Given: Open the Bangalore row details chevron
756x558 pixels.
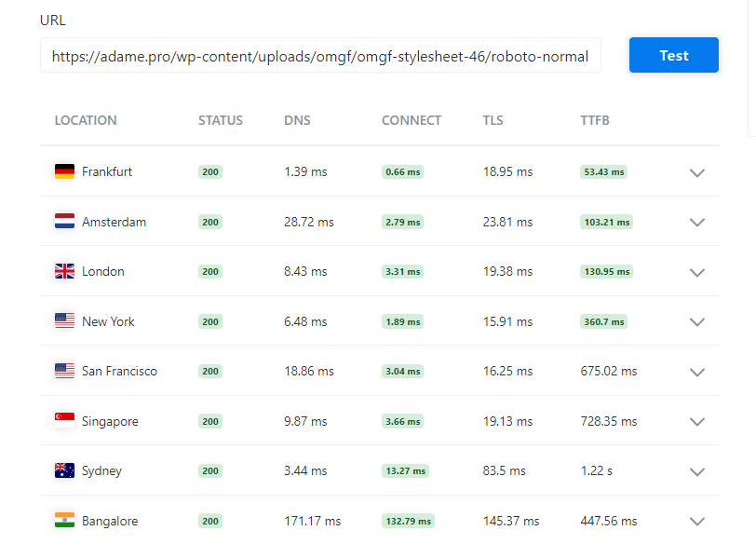Looking at the screenshot, I should (x=696, y=522).
